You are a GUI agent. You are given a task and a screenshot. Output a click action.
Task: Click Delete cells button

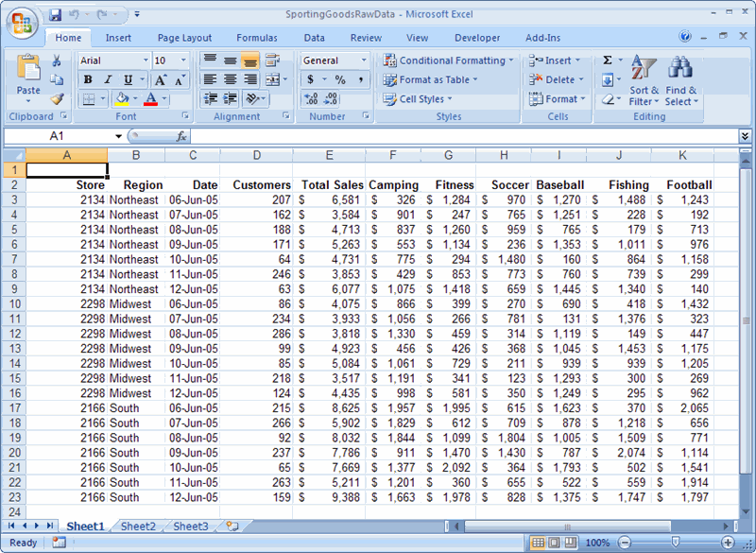coord(556,79)
